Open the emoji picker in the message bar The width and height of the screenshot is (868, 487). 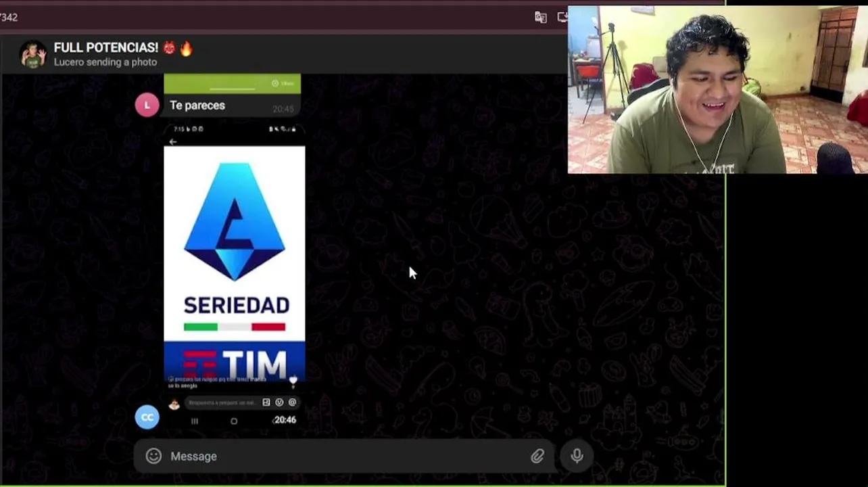(153, 456)
